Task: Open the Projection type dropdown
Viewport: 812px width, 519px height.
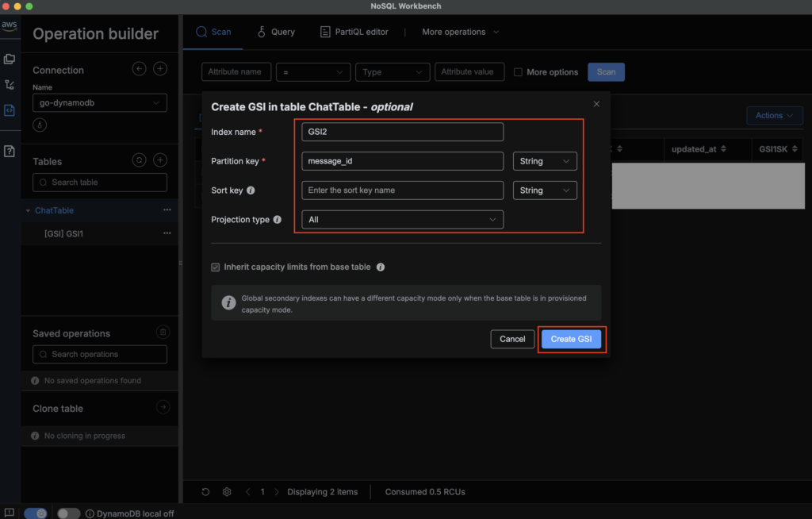Action: click(402, 219)
